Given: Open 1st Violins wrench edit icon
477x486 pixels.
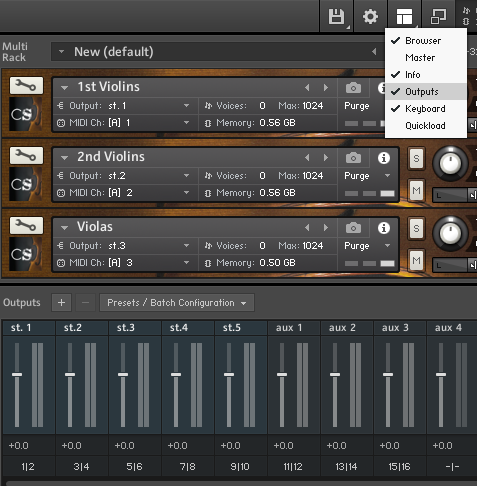Looking at the screenshot, I should click(26, 86).
